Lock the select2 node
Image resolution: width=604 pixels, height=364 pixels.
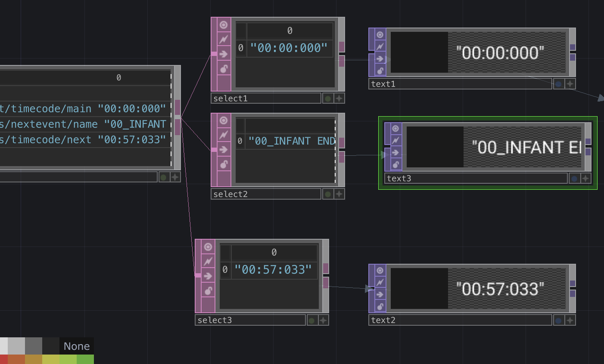tap(224, 164)
